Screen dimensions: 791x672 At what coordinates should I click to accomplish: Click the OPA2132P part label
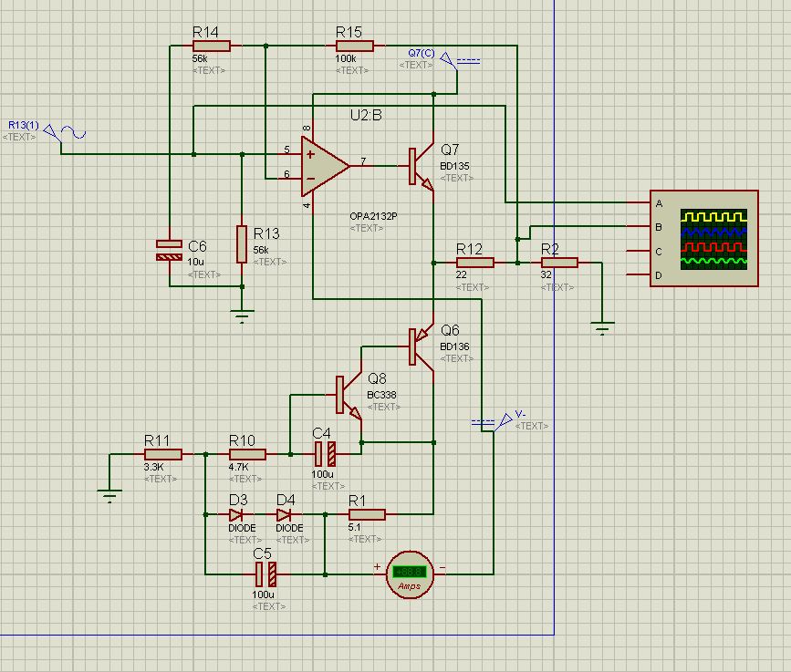[373, 216]
